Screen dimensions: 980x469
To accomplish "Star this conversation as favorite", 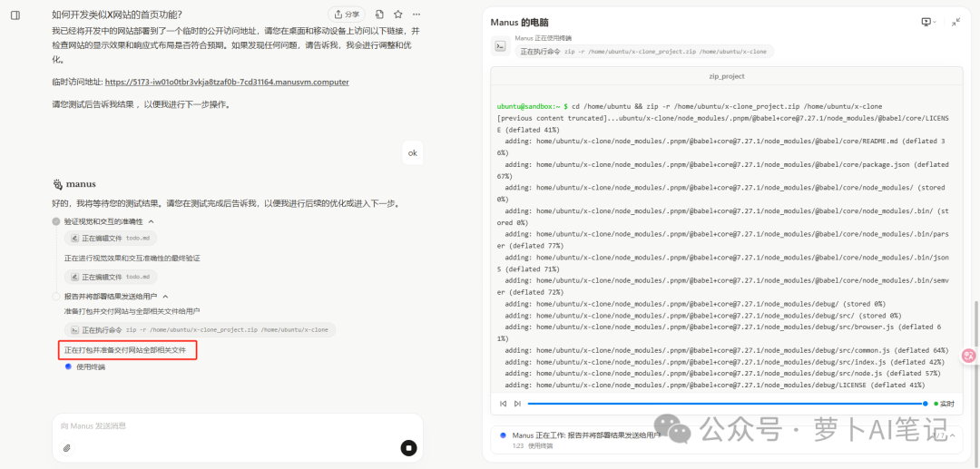I will (x=398, y=15).
